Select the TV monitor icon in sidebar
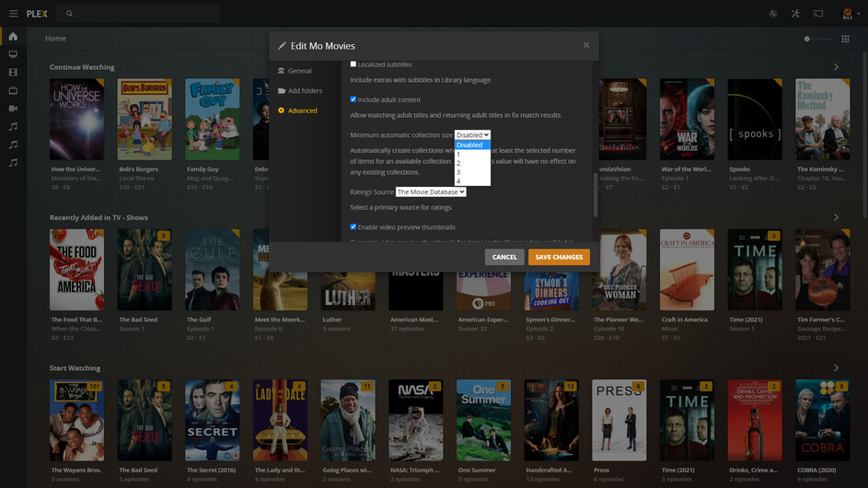 tap(13, 54)
